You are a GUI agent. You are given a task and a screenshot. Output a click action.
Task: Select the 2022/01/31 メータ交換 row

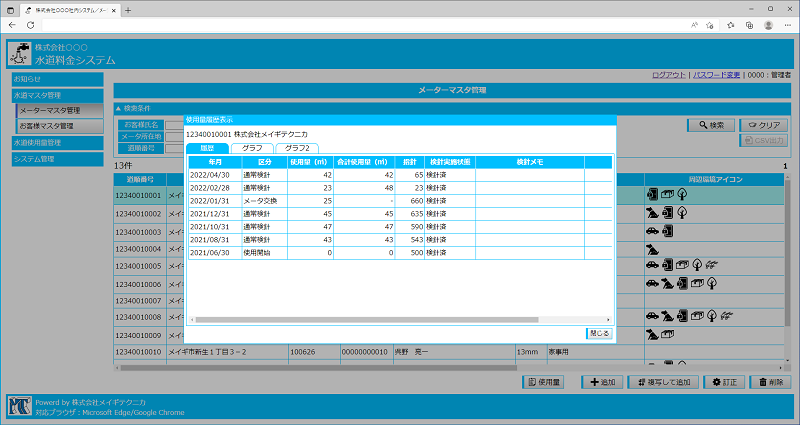400,201
